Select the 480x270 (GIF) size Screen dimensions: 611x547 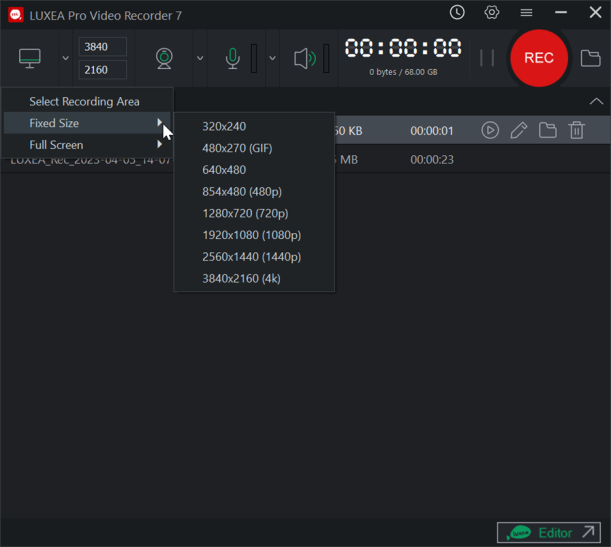(x=254, y=148)
